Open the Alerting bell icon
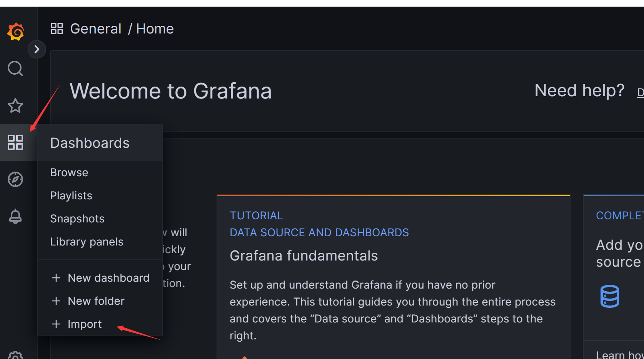 coord(15,216)
